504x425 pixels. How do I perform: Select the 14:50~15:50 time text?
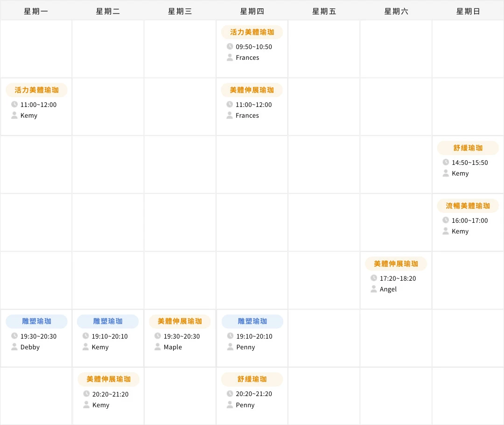pyautogui.click(x=470, y=163)
